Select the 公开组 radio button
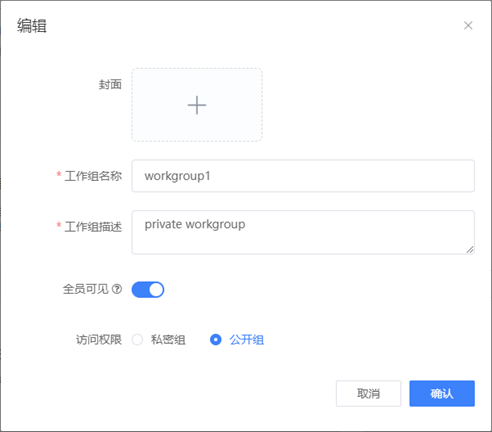This screenshot has height=432, width=492. coord(216,340)
